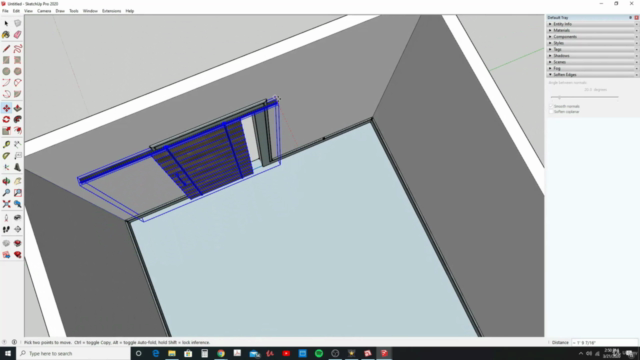Screen dimensions: 640x360
Task: Activate the 3D Text tool
Action: click(x=18, y=167)
